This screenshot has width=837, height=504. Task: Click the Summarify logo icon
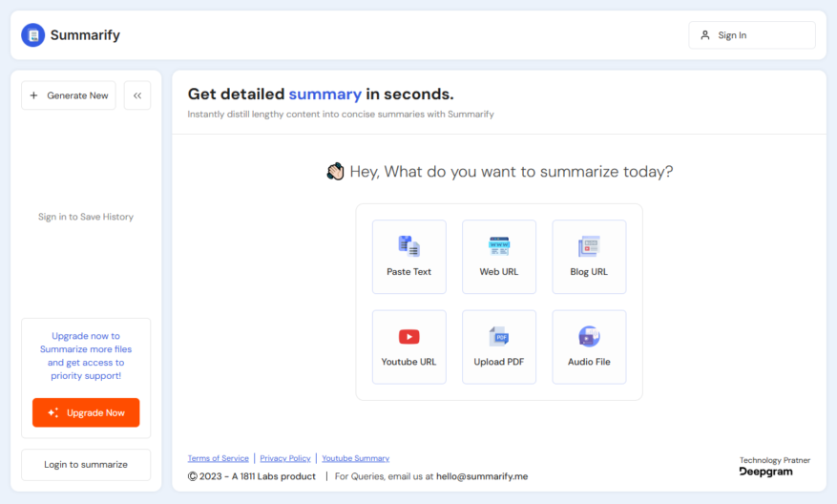point(33,35)
